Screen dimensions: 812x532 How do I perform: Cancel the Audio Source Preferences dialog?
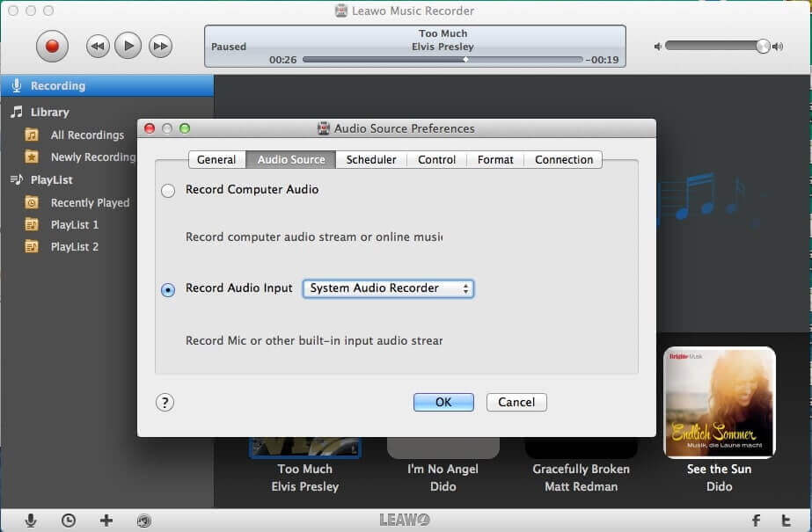click(x=516, y=402)
